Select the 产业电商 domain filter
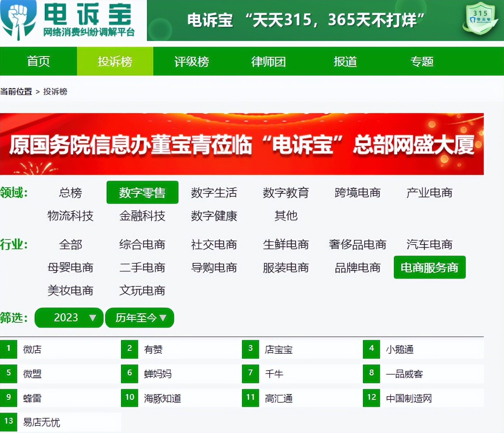 pos(429,193)
